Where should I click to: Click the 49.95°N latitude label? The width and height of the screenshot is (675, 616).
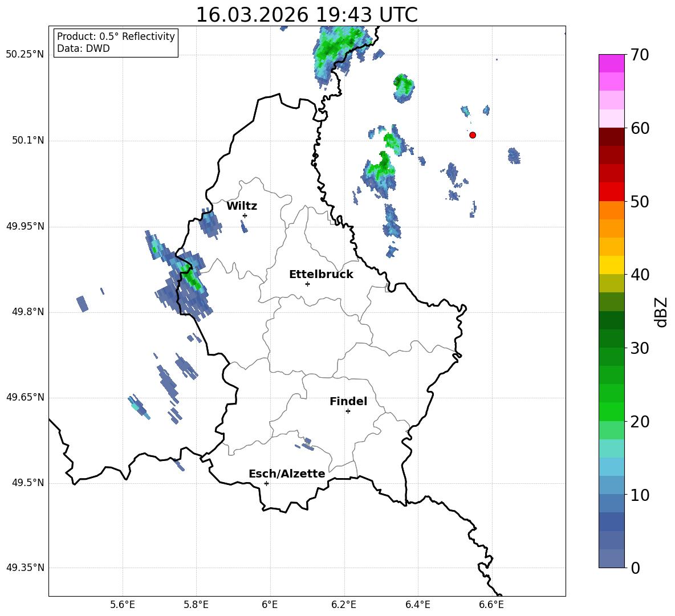[x=25, y=226]
